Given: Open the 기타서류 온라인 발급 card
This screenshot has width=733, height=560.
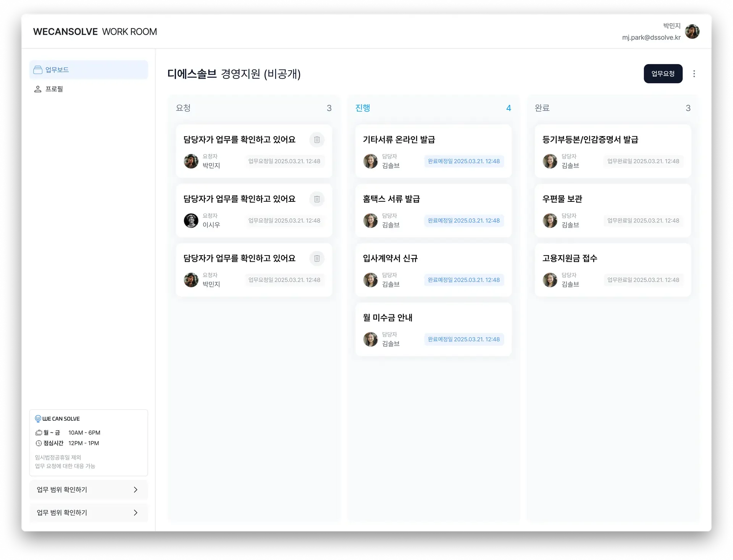Looking at the screenshot, I should point(399,140).
